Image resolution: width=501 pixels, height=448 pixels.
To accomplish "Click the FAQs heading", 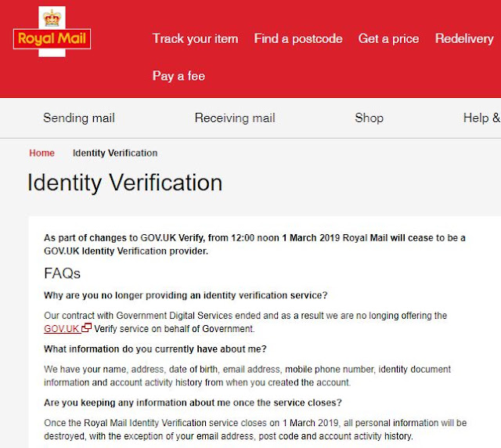I will [63, 273].
